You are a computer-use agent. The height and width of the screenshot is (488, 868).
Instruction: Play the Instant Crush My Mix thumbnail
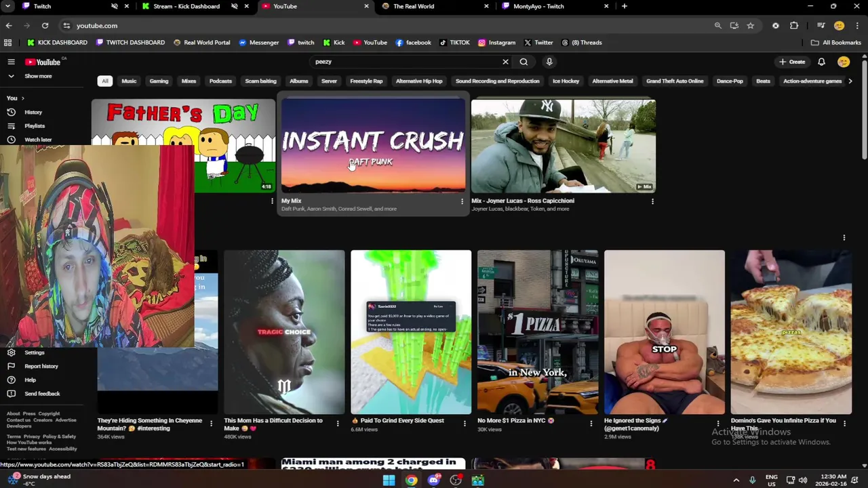point(374,146)
